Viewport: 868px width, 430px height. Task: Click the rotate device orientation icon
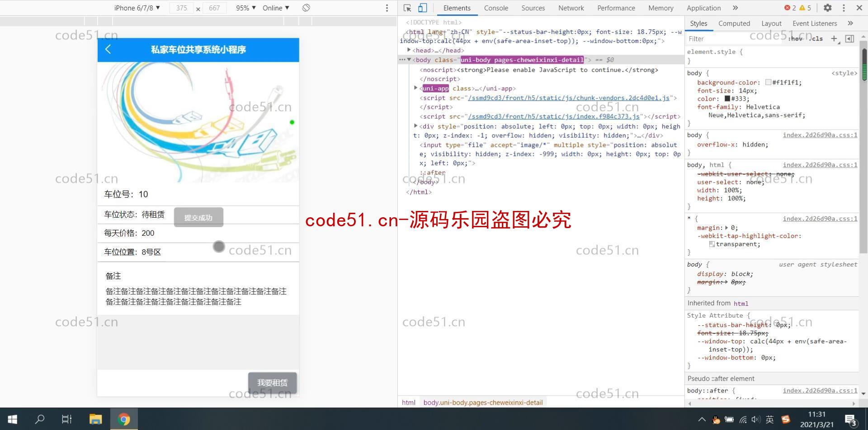(x=306, y=8)
